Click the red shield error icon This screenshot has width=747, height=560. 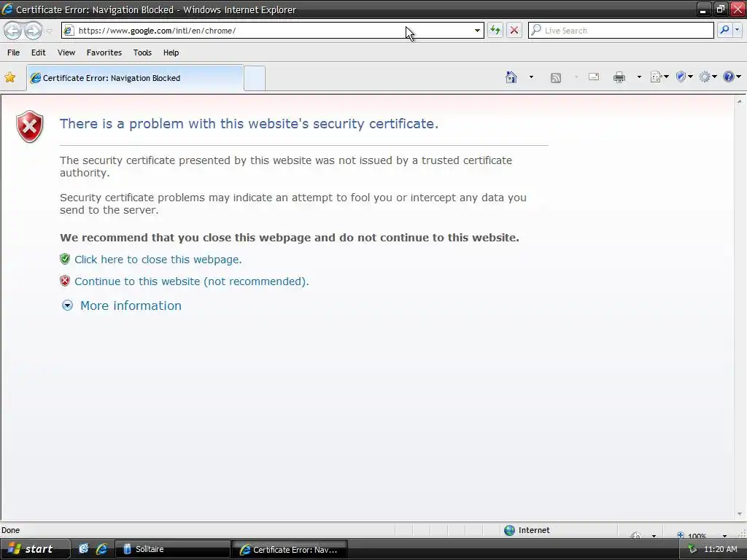click(29, 127)
